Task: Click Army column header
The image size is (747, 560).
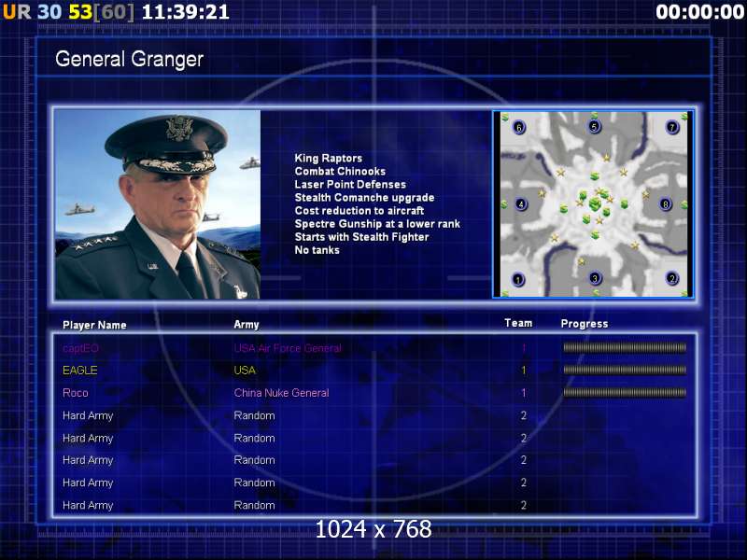Action: (247, 325)
